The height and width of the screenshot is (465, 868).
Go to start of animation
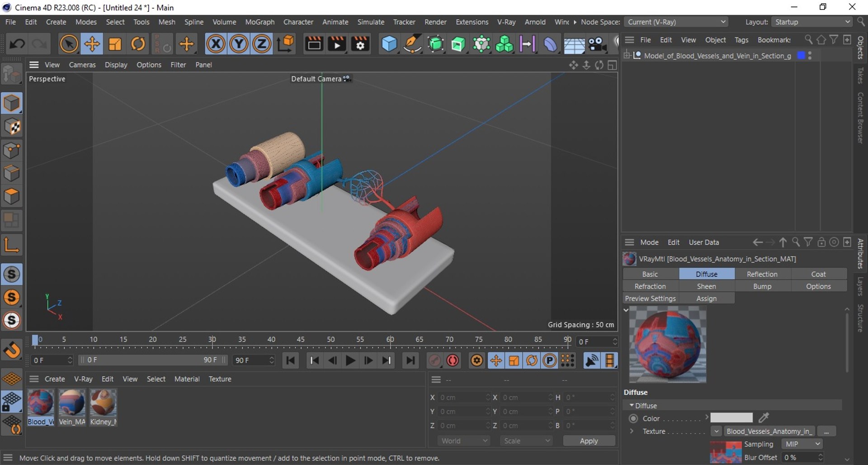pos(291,361)
